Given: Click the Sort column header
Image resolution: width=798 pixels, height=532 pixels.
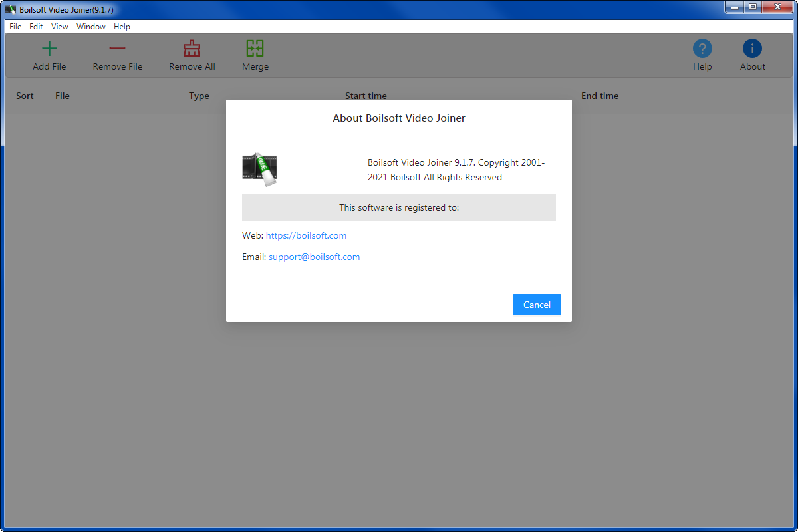Looking at the screenshot, I should pos(25,96).
